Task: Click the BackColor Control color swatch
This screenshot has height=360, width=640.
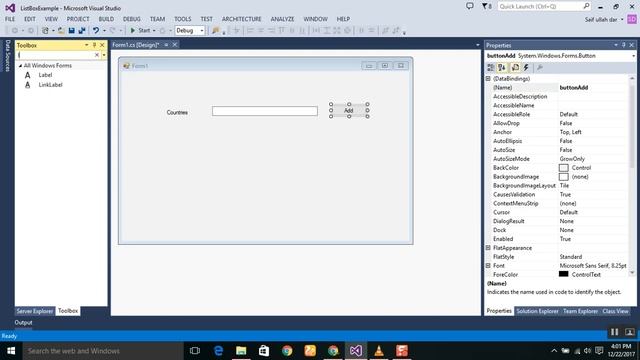Action: [563, 168]
